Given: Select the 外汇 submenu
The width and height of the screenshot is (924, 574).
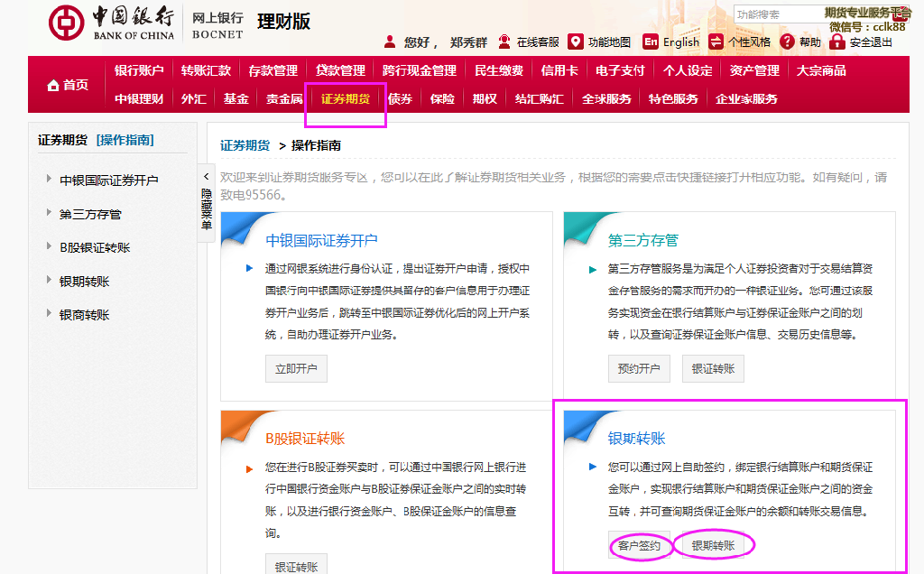Looking at the screenshot, I should pos(194,99).
